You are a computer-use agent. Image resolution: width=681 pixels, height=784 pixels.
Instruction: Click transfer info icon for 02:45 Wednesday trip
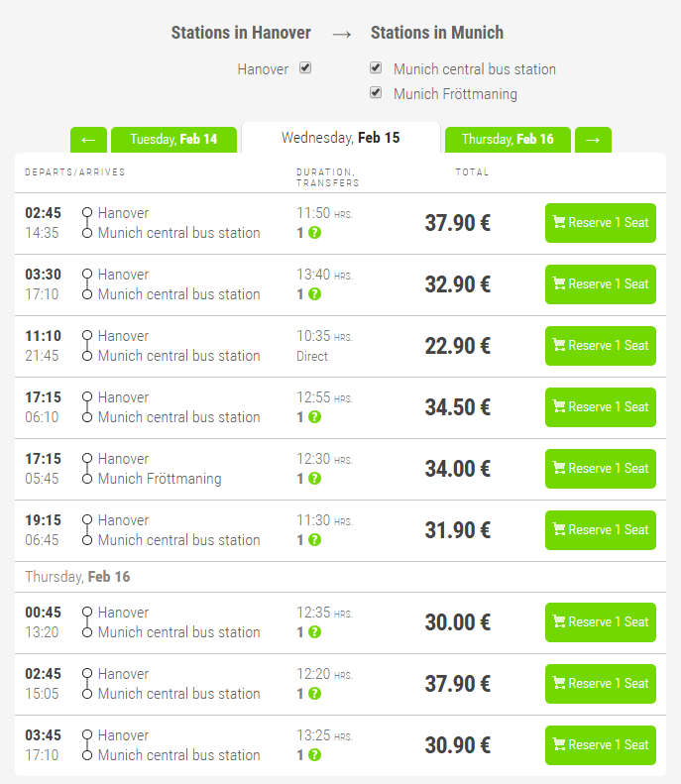[x=314, y=233]
